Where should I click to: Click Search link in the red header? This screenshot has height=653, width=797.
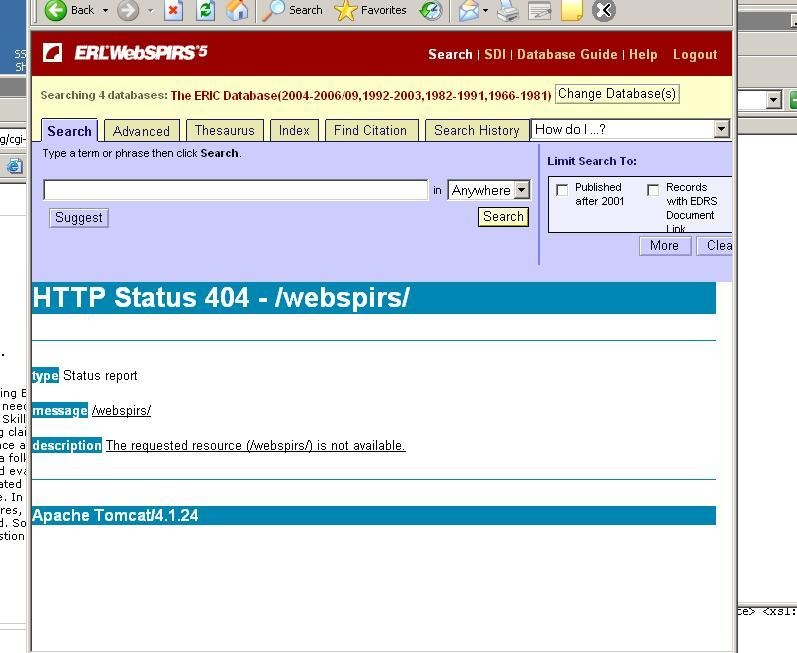click(450, 54)
